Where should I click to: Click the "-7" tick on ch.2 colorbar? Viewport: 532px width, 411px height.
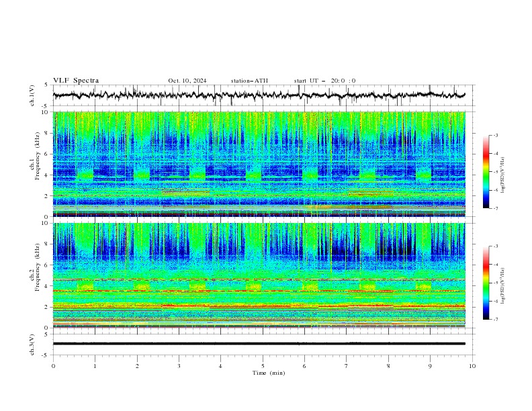(x=496, y=319)
